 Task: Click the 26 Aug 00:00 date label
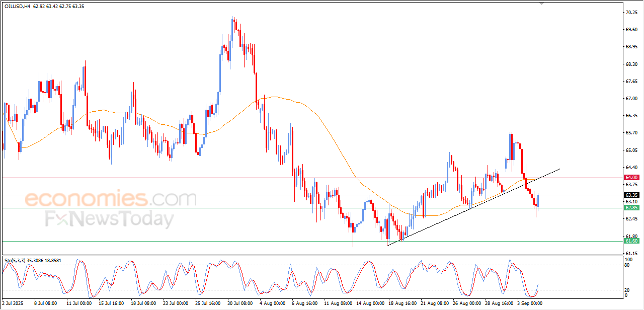(x=467, y=303)
